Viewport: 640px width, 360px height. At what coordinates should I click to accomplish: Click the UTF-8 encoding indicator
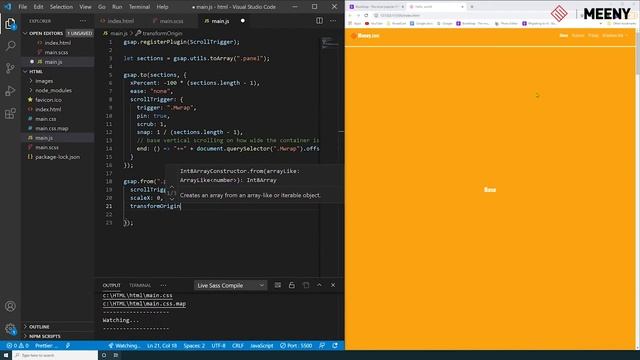218,346
